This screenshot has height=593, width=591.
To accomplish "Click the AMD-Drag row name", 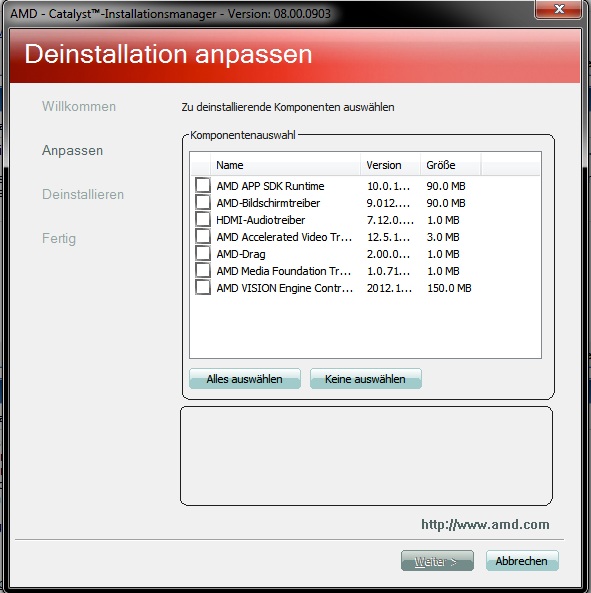I will [241, 254].
